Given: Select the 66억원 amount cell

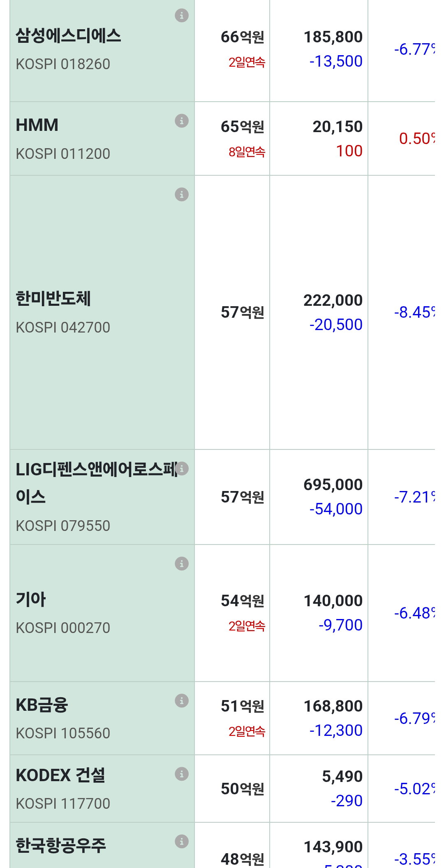Looking at the screenshot, I should (x=243, y=37).
